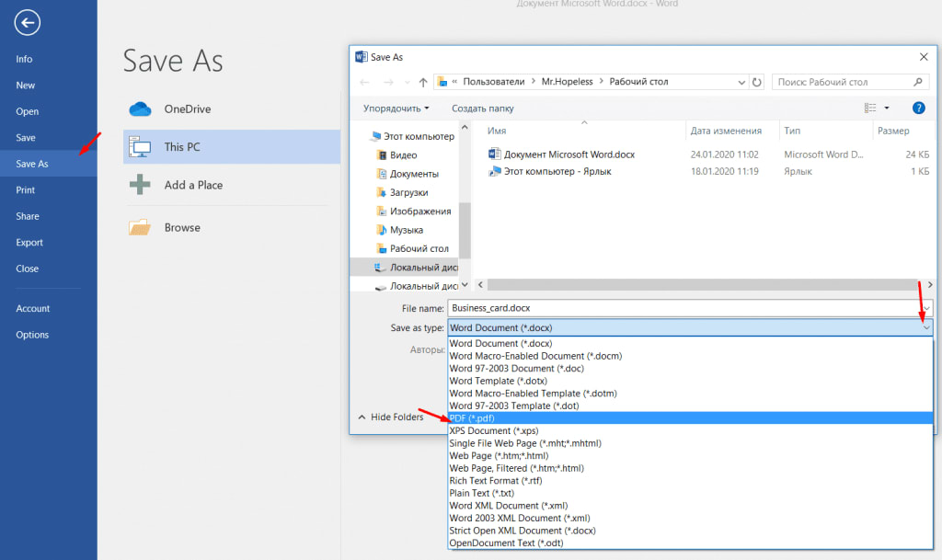Open the Упорядочить menu

coord(396,109)
